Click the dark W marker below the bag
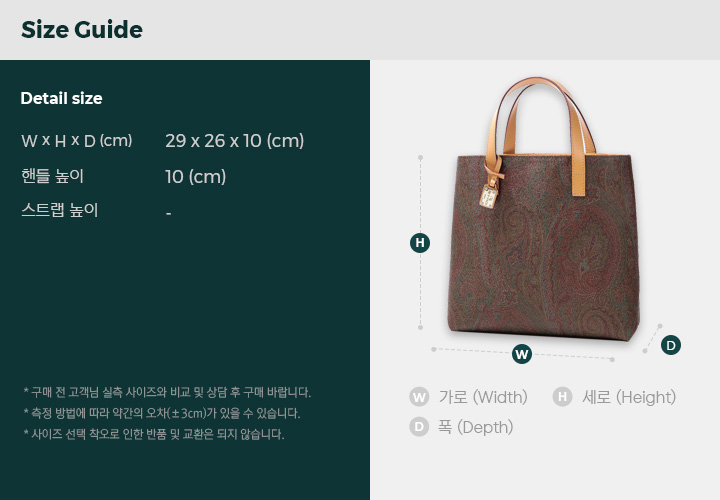This screenshot has width=720, height=500. point(522,354)
